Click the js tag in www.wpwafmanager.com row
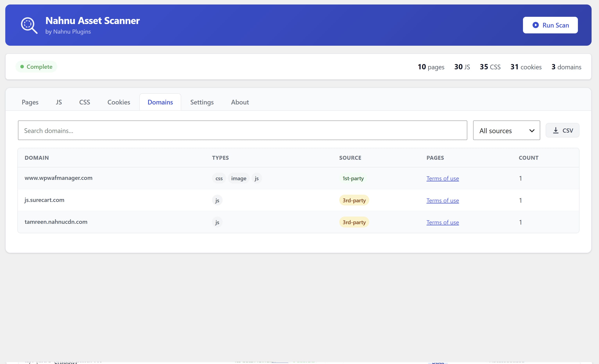Image resolution: width=599 pixels, height=364 pixels. coord(256,178)
